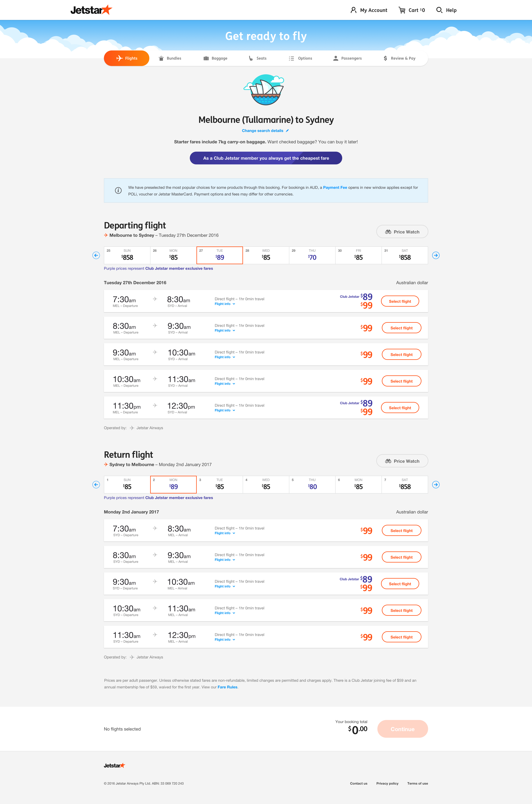This screenshot has width=532, height=804.
Task: Select return date Monday 2 at $89
Action: point(173,485)
